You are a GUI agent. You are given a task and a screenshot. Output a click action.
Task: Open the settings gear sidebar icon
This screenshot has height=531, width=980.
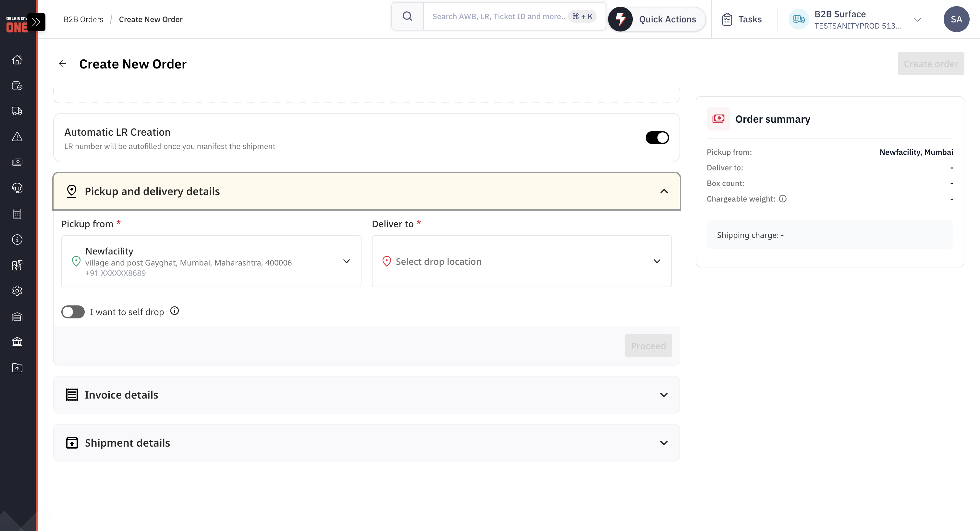(x=17, y=291)
